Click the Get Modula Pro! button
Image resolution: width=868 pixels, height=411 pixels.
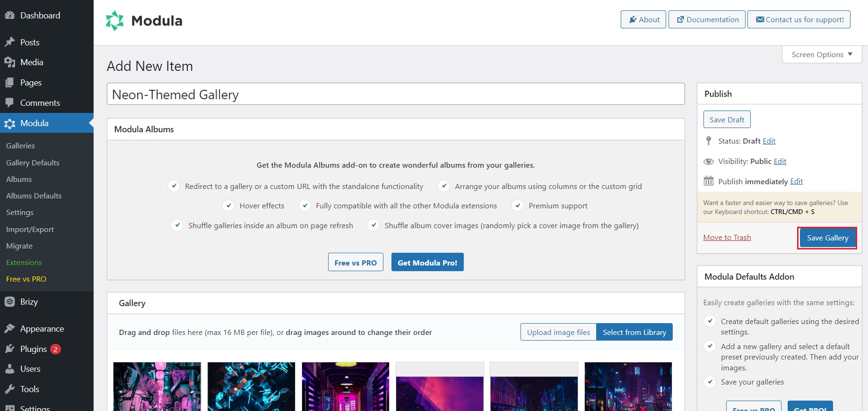tap(427, 263)
